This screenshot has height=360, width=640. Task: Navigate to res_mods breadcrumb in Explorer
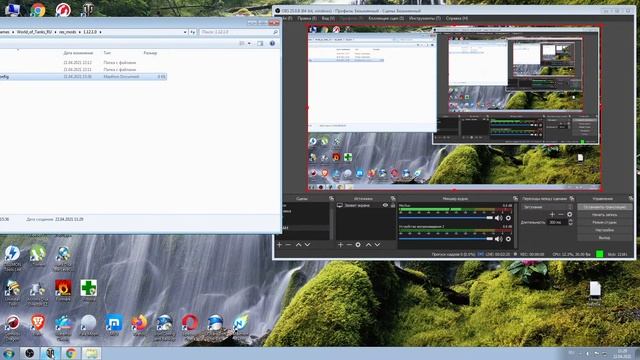[x=67, y=32]
